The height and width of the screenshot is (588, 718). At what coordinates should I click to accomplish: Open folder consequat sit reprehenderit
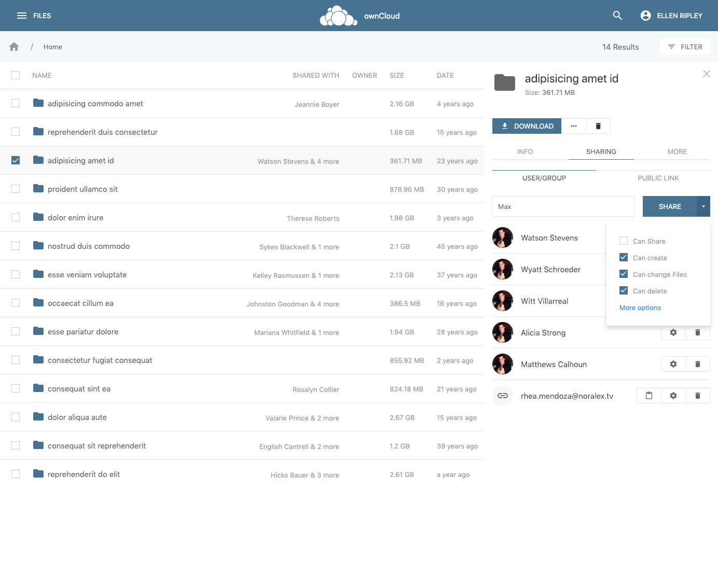(96, 446)
